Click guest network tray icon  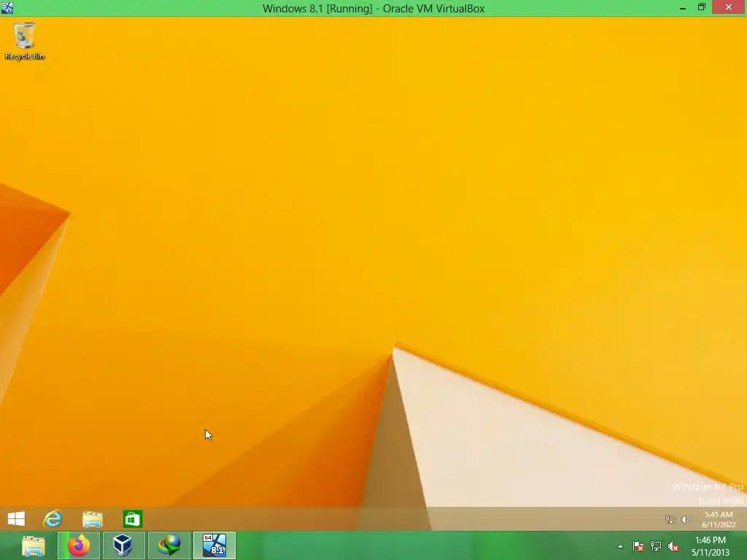(x=670, y=519)
